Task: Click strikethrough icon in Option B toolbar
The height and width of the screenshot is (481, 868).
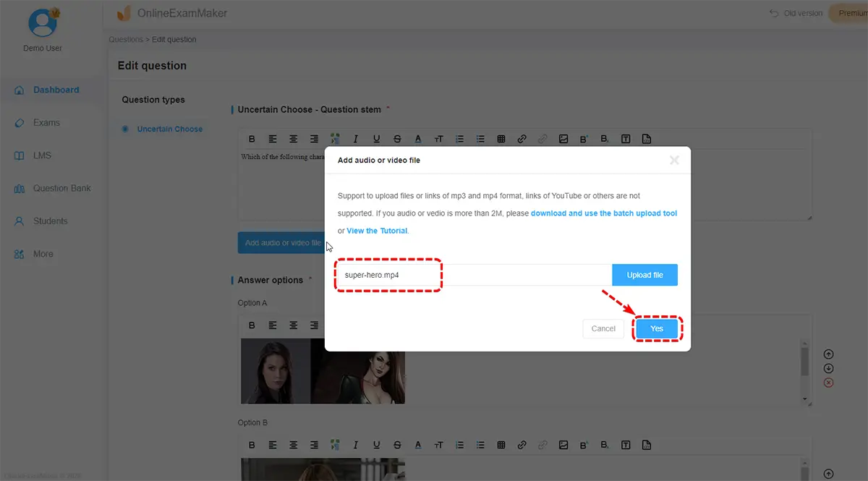Action: [397, 445]
